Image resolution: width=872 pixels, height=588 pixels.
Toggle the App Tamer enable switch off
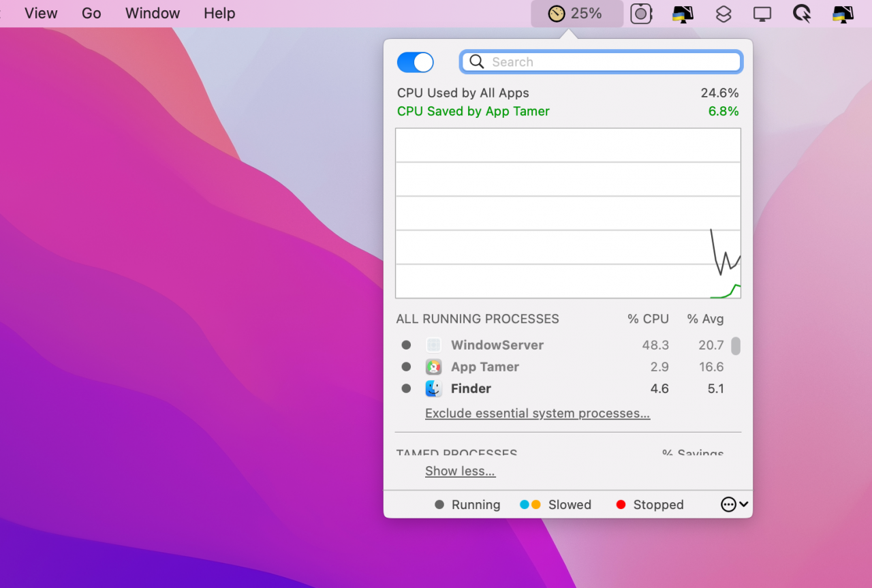(415, 62)
